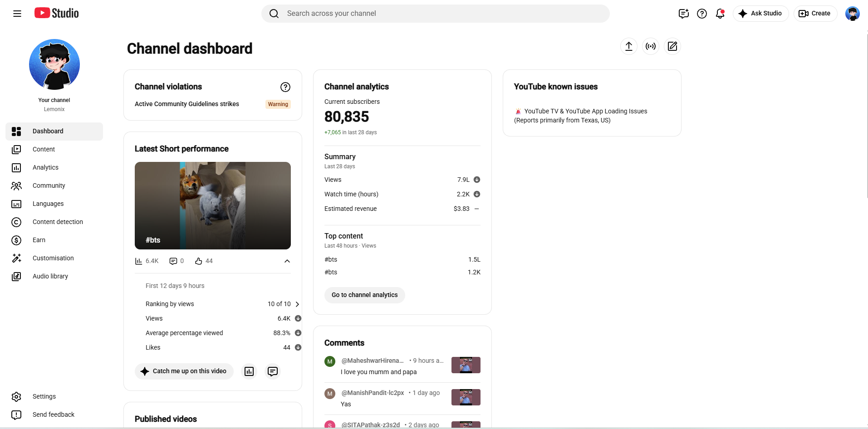Click the Create button
The width and height of the screenshot is (868, 429).
(x=815, y=14)
